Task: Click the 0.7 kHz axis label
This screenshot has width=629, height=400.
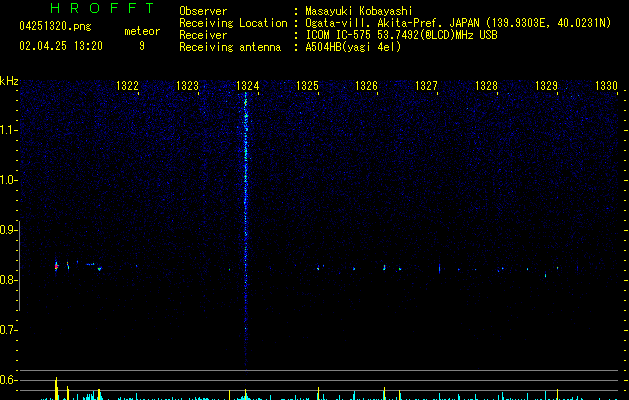Action: (x=8, y=330)
